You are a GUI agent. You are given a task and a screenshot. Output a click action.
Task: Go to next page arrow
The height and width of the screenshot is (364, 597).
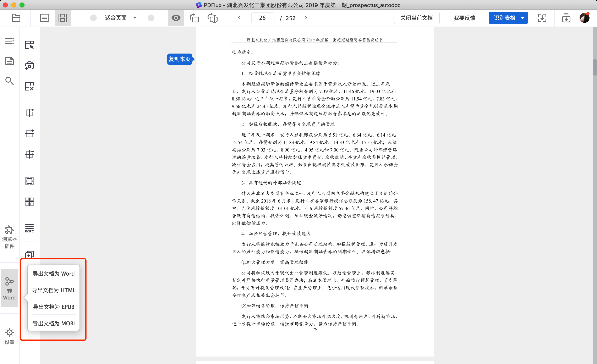pyautogui.click(x=306, y=18)
